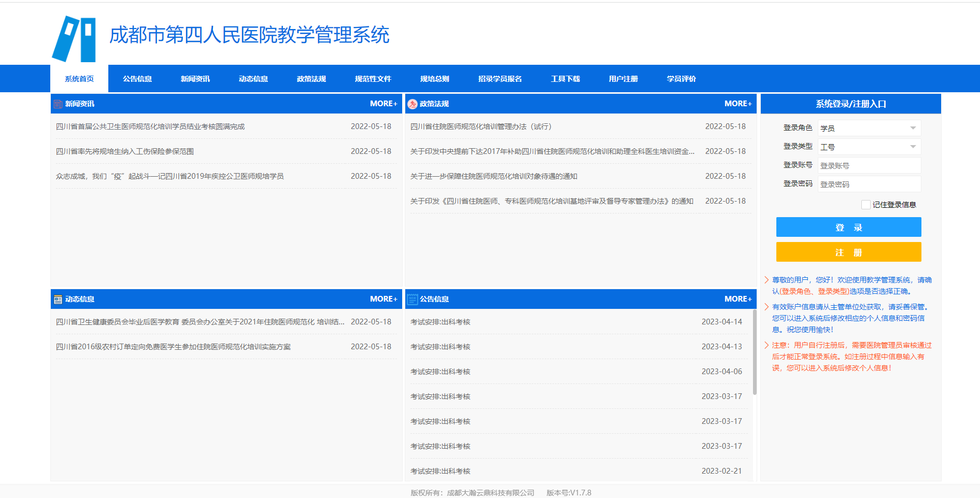
Task: Click the 登录类型 field label
Action: pos(798,146)
